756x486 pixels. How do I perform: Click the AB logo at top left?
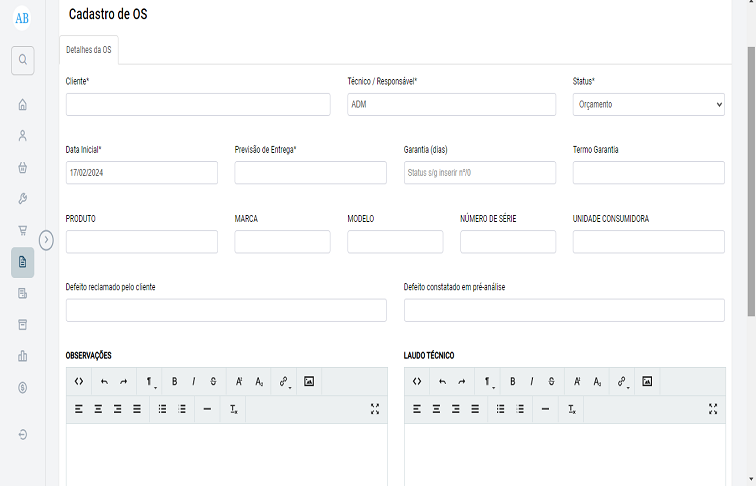22,17
